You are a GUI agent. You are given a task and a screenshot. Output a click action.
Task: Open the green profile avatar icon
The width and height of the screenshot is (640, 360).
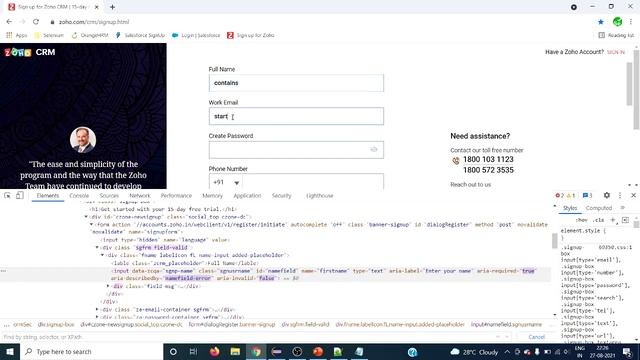(618, 22)
